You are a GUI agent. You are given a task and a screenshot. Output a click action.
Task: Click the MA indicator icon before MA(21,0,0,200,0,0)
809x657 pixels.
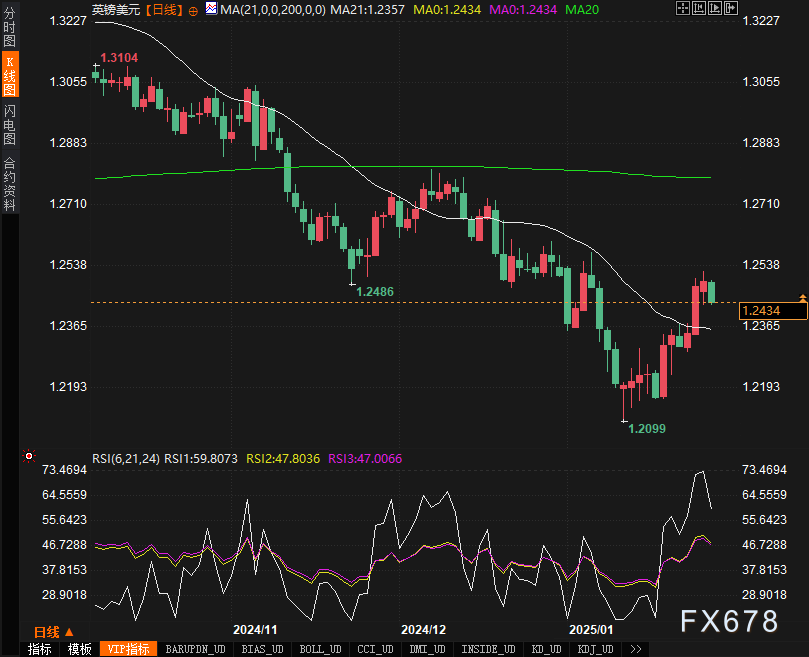click(x=210, y=9)
